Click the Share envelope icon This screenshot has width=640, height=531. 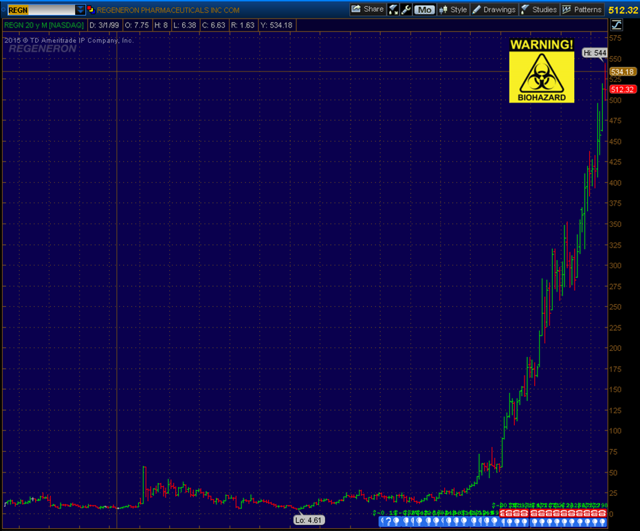[x=356, y=9]
